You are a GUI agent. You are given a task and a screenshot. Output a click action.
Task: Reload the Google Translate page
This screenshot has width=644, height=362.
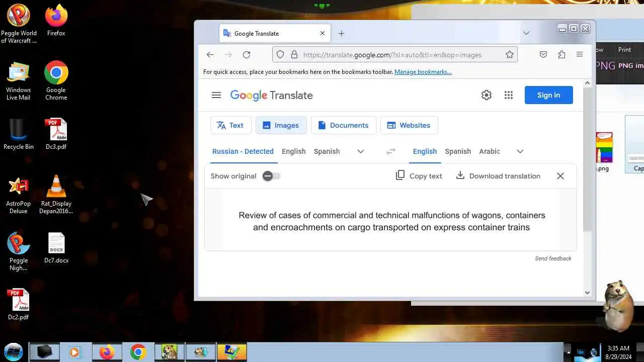pos(247,55)
